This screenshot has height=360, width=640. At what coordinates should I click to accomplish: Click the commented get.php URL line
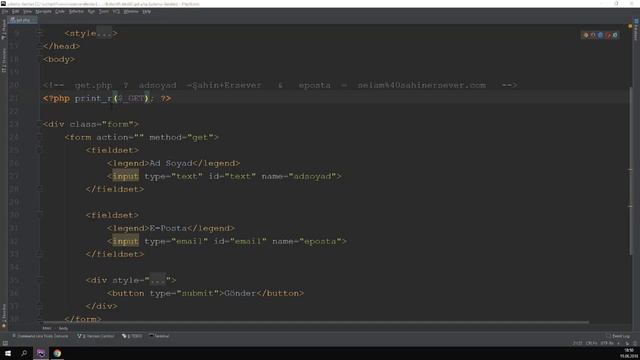tap(280, 85)
